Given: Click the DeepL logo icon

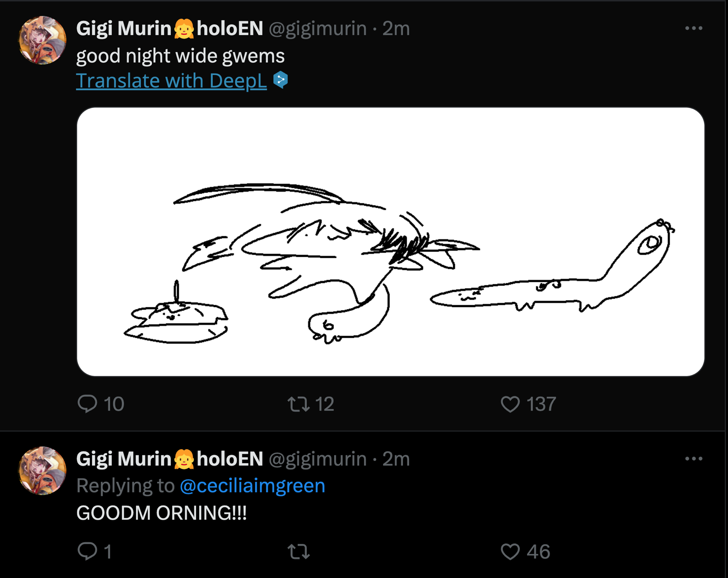Looking at the screenshot, I should pos(281,80).
